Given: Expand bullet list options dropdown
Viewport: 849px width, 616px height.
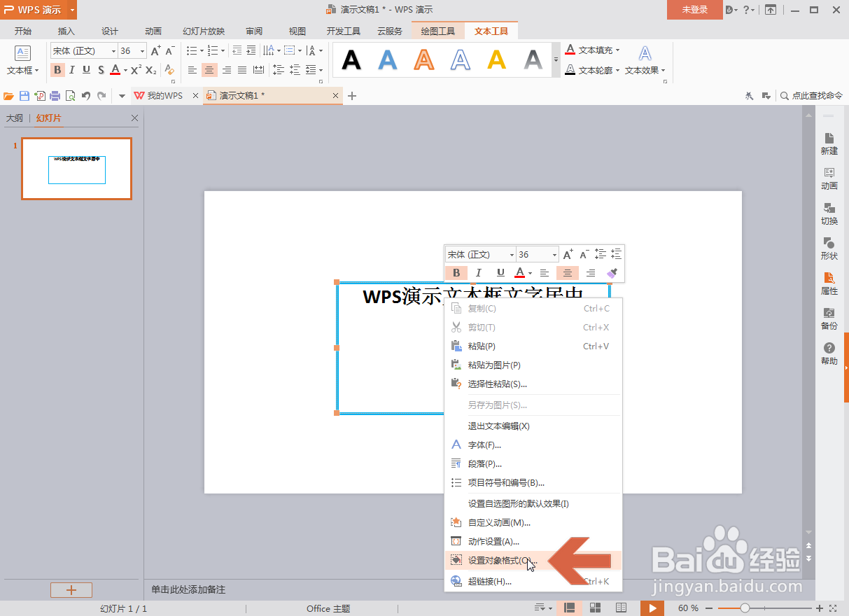Looking at the screenshot, I should [x=202, y=50].
